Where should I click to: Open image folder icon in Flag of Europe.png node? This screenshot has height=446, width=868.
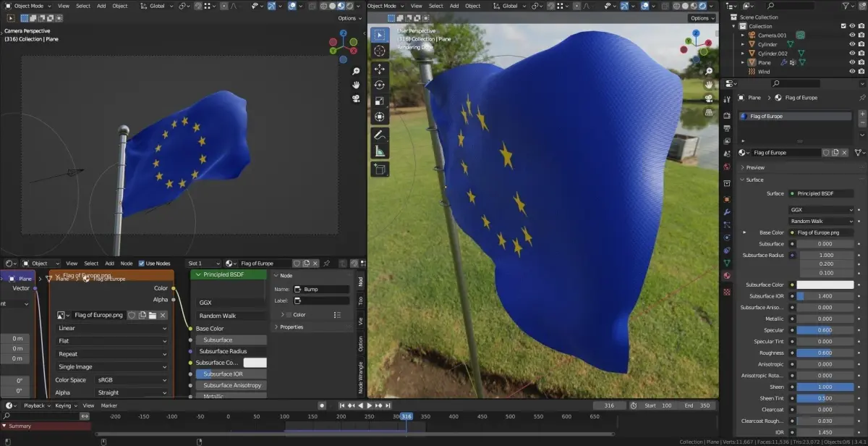coord(153,315)
